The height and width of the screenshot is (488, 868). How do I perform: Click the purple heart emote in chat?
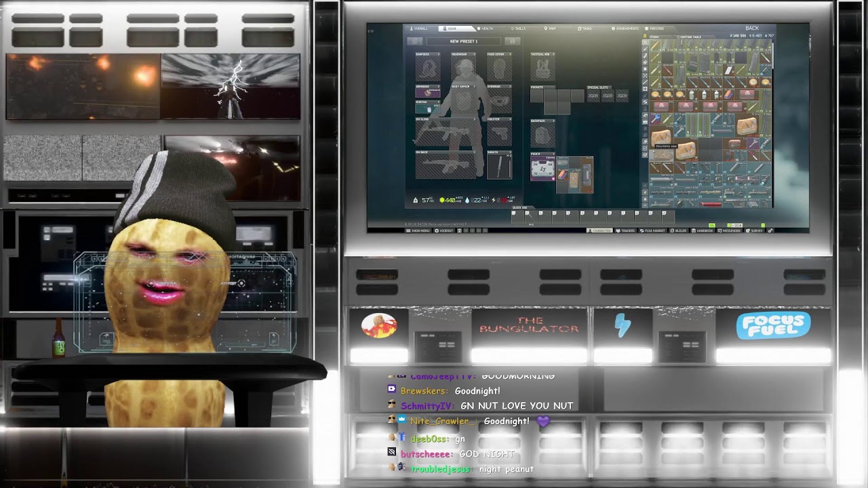point(542,421)
